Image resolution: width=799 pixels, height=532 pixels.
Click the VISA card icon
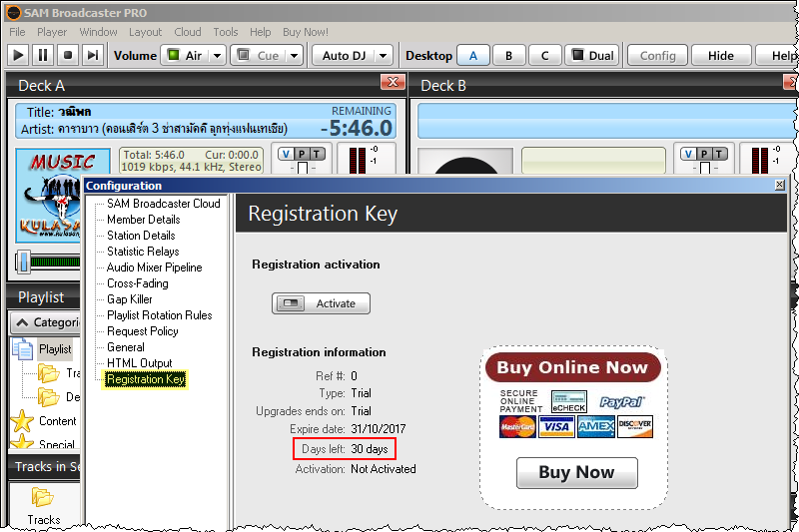[556, 426]
